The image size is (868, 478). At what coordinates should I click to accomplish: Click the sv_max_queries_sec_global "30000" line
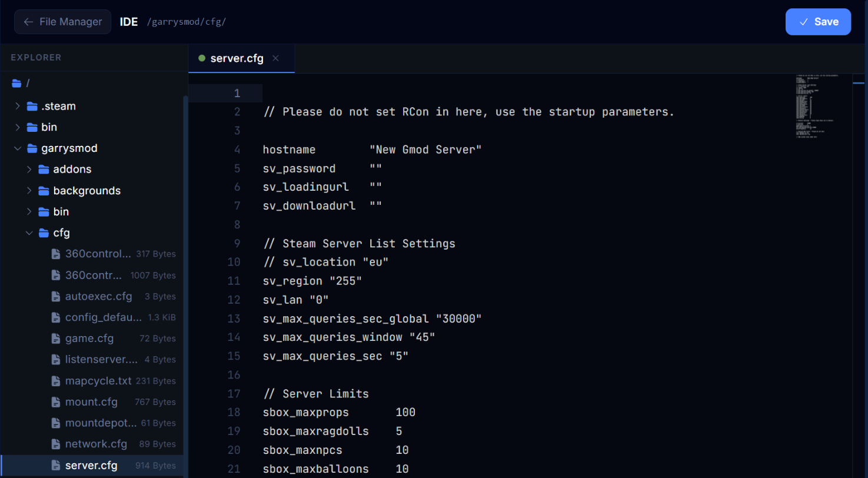[x=373, y=318]
